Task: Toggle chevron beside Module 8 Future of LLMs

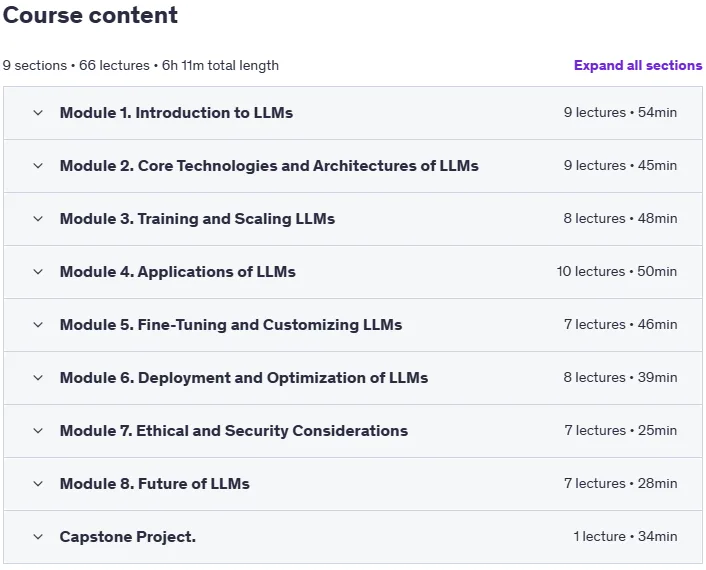Action: [x=38, y=484]
